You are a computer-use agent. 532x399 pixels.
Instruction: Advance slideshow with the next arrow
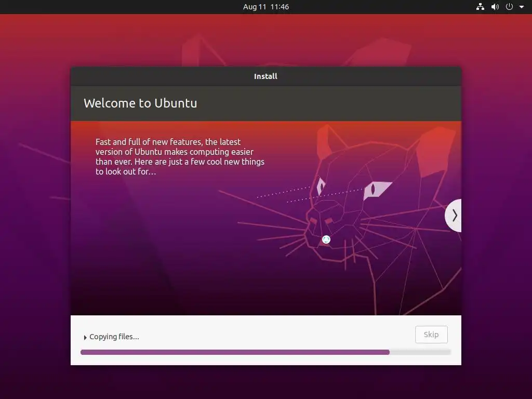(454, 216)
